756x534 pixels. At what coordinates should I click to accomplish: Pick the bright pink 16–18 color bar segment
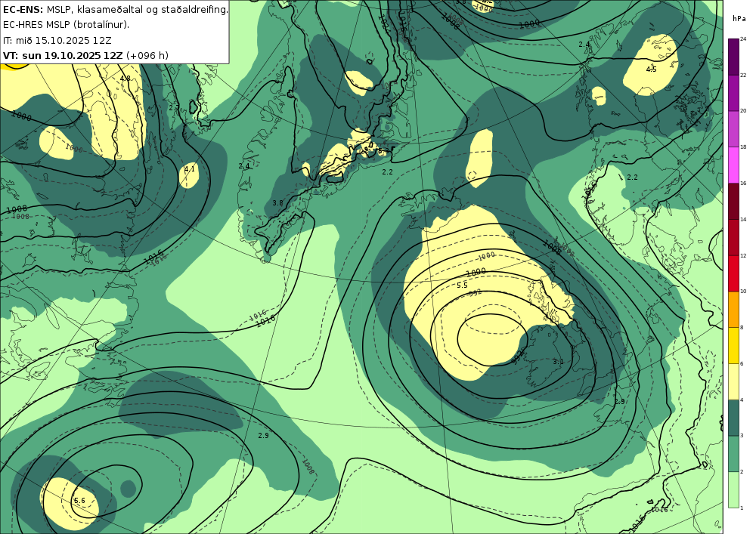coord(734,165)
